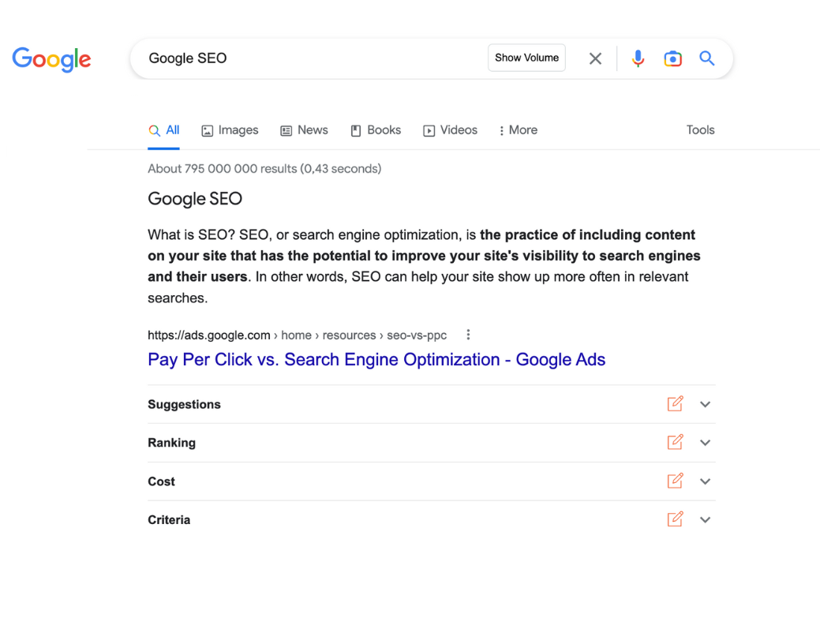Click the newspaper icon next to News
The height and width of the screenshot is (644, 820).
click(x=286, y=131)
